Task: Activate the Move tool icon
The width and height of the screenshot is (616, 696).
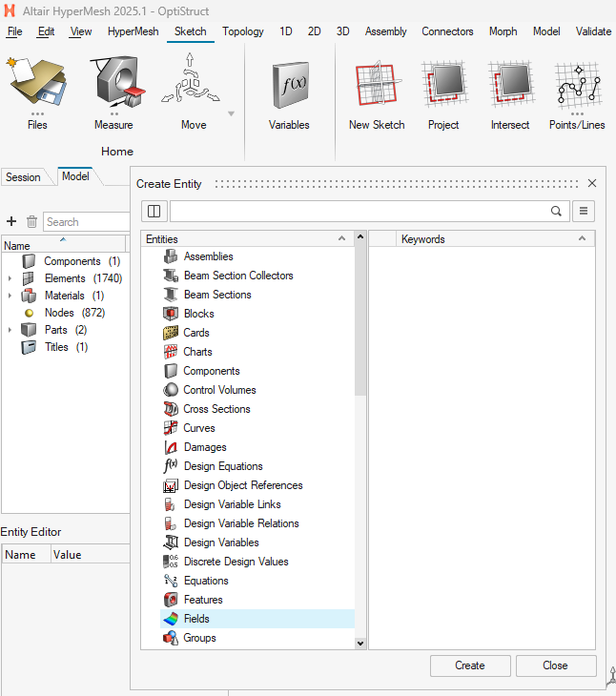Action: [191, 80]
